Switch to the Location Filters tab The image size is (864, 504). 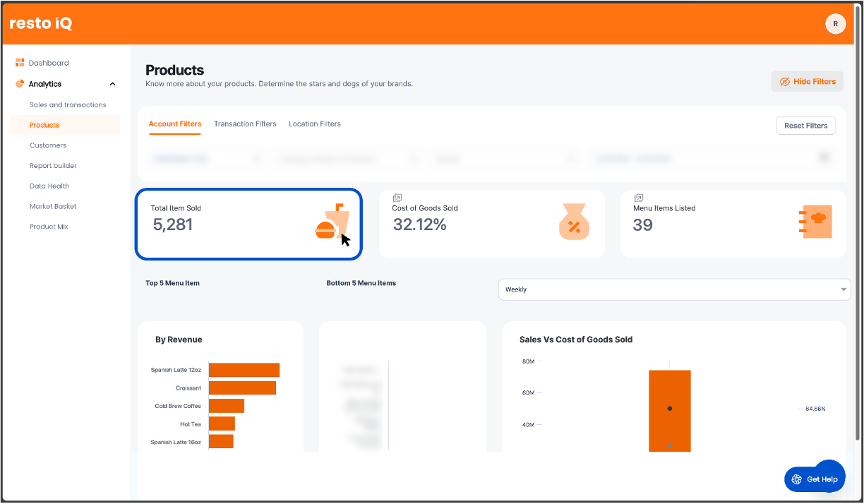coord(315,124)
